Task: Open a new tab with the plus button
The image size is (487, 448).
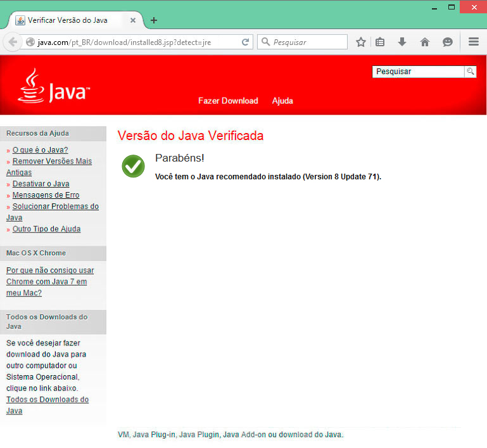Action: (153, 20)
